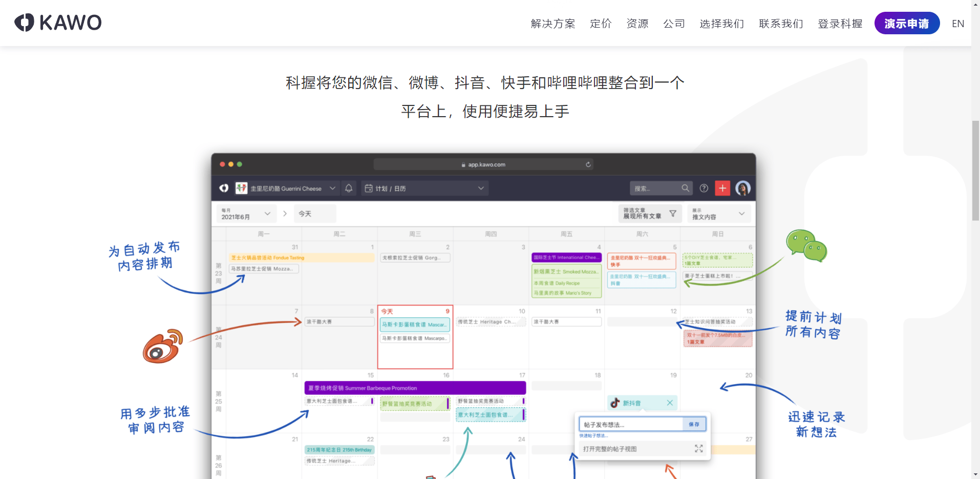The height and width of the screenshot is (479, 980).
Task: Click the 帖子发布想法 input field
Action: (631, 424)
